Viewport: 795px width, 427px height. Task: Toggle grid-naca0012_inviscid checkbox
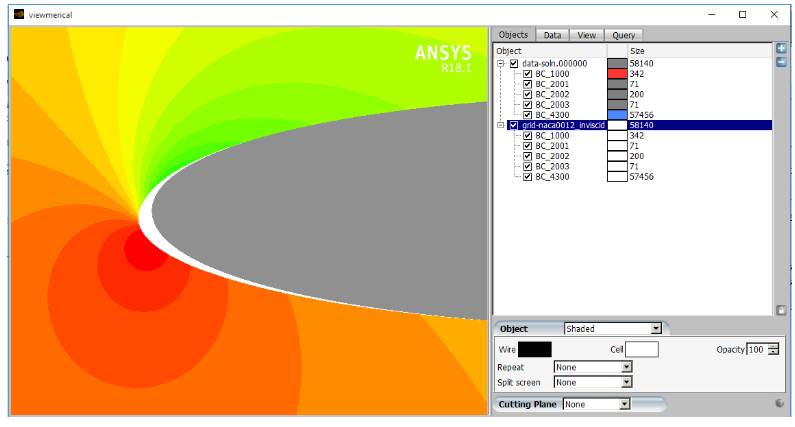coord(514,125)
